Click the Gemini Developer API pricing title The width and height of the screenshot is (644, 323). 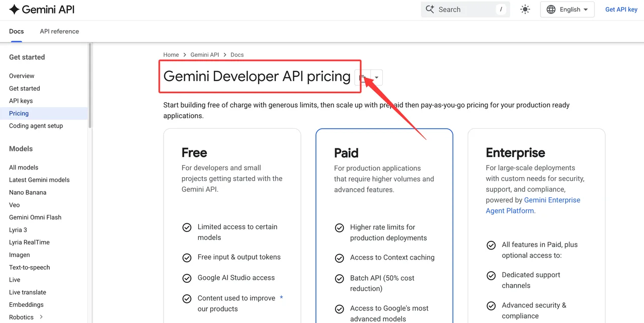(257, 76)
